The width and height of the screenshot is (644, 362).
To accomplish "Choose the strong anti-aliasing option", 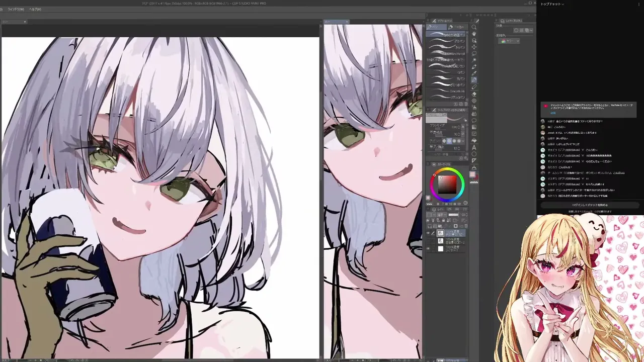I will [x=459, y=141].
